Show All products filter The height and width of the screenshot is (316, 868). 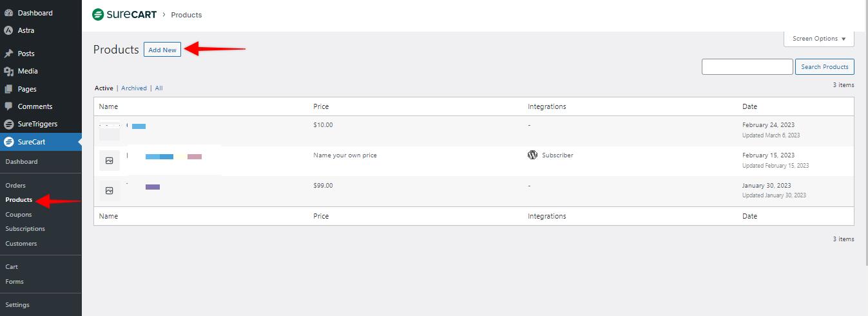coord(159,88)
